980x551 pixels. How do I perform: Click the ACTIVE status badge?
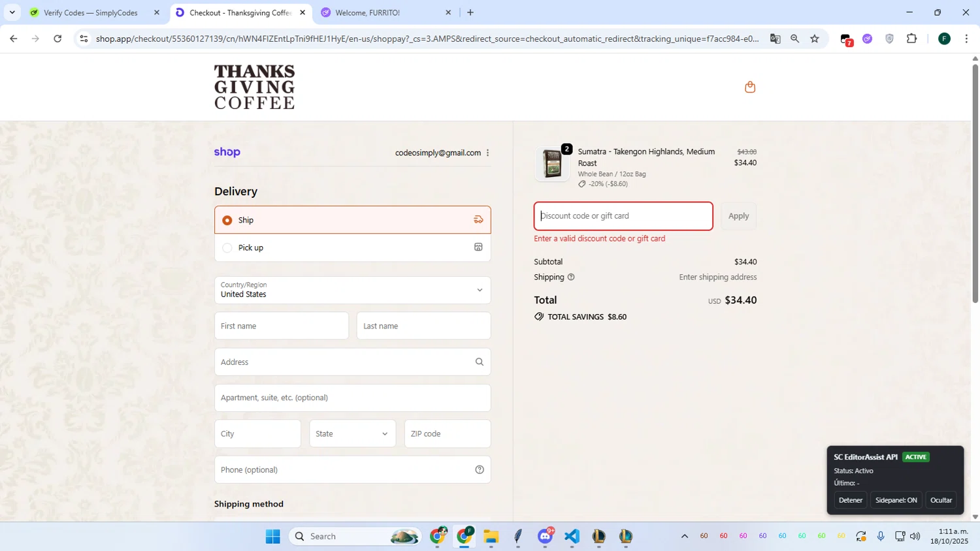point(915,457)
